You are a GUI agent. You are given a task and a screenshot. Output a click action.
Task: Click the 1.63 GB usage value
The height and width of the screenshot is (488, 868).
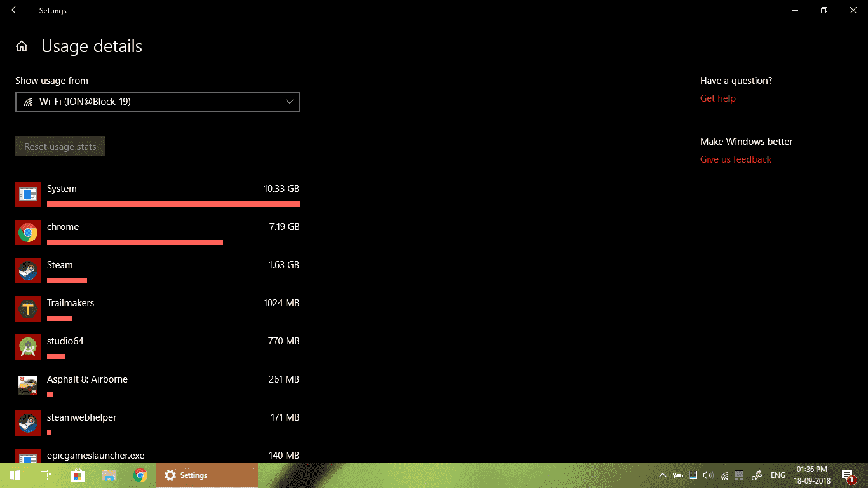284,265
